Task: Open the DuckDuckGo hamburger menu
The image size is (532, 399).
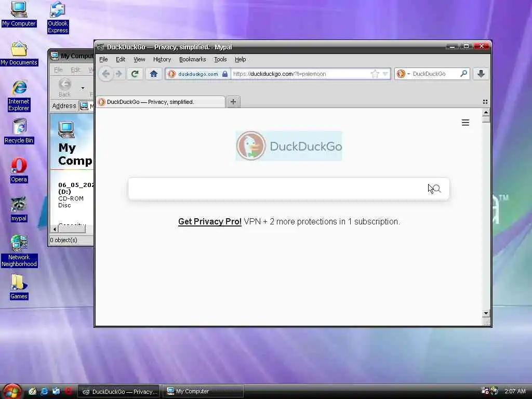Action: [465, 123]
